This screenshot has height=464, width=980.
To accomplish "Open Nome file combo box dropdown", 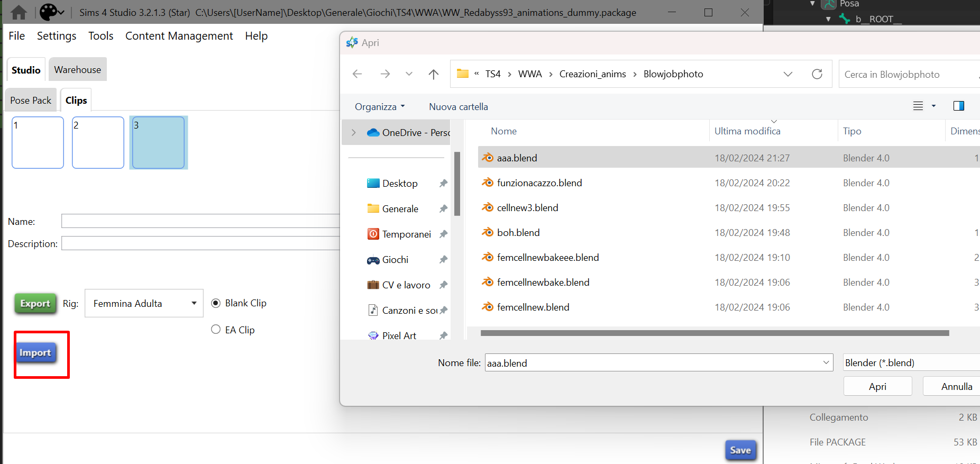I will tap(826, 362).
